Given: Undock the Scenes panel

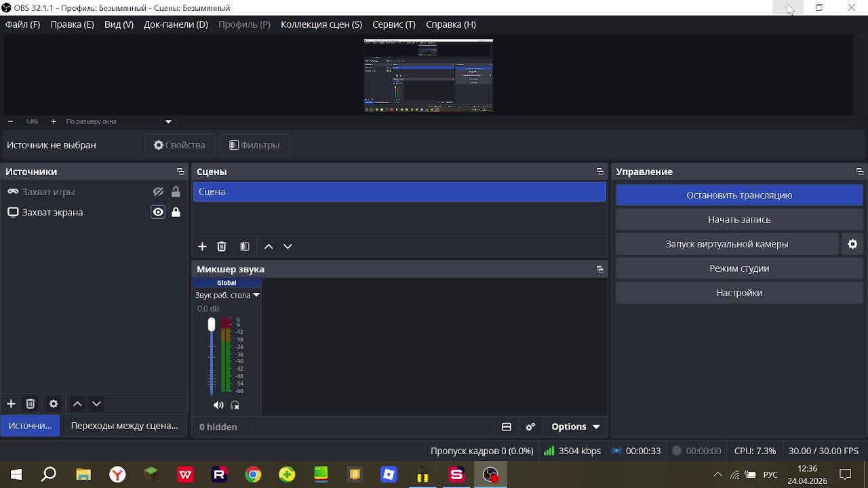Looking at the screenshot, I should 599,171.
